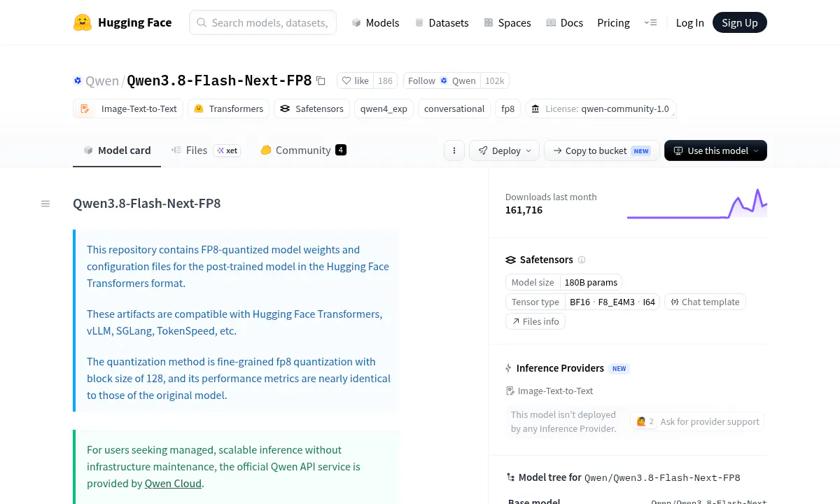Select the fp8 tag

[508, 108]
